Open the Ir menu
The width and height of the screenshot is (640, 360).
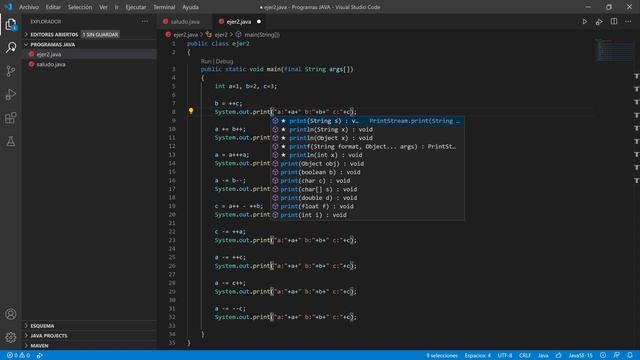pos(116,7)
